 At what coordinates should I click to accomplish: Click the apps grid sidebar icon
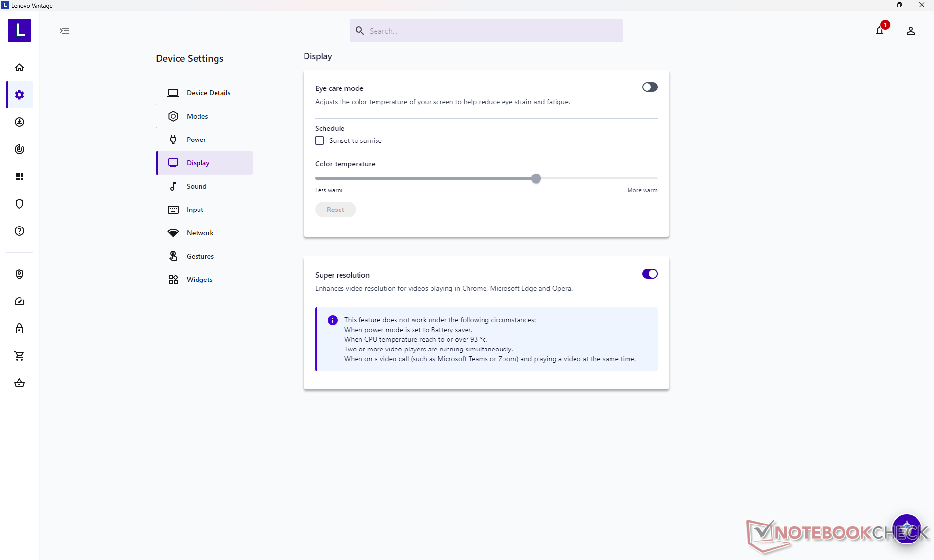click(19, 176)
